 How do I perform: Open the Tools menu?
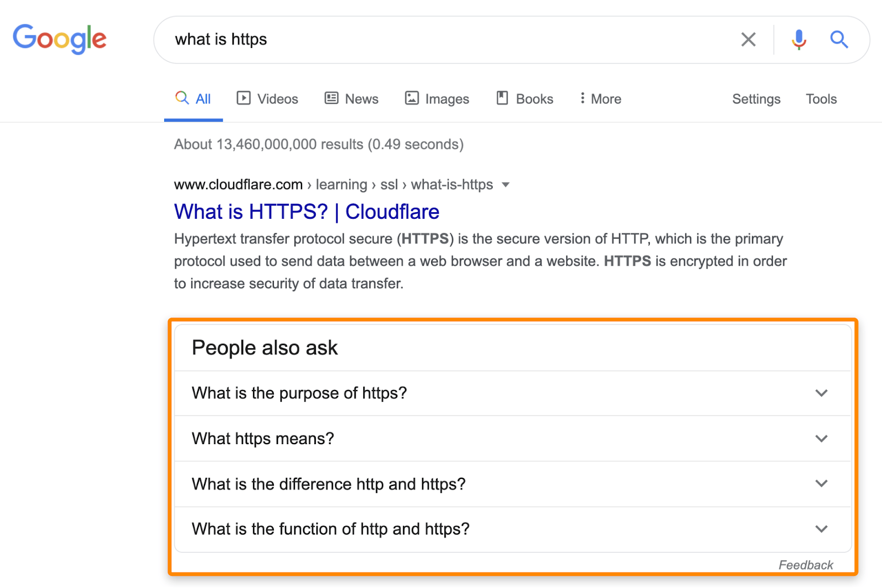pyautogui.click(x=821, y=99)
